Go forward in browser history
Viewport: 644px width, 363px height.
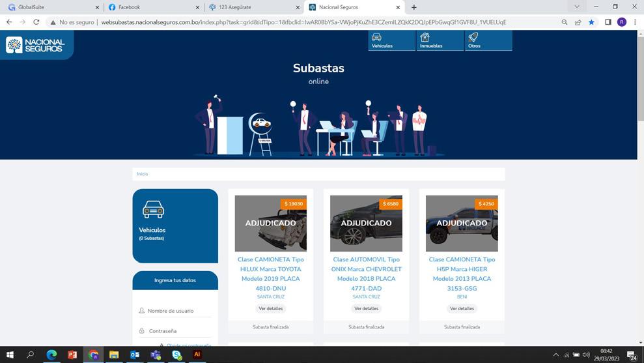click(23, 22)
